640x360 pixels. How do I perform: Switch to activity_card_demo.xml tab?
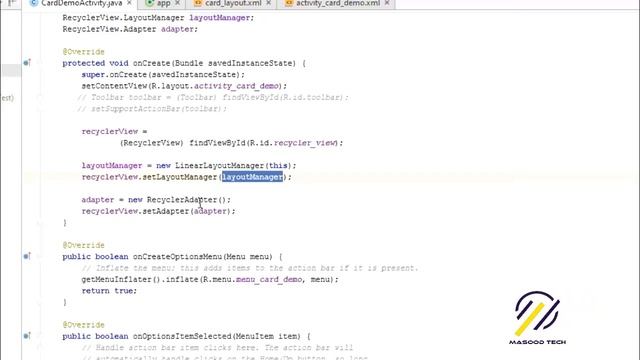(x=338, y=3)
